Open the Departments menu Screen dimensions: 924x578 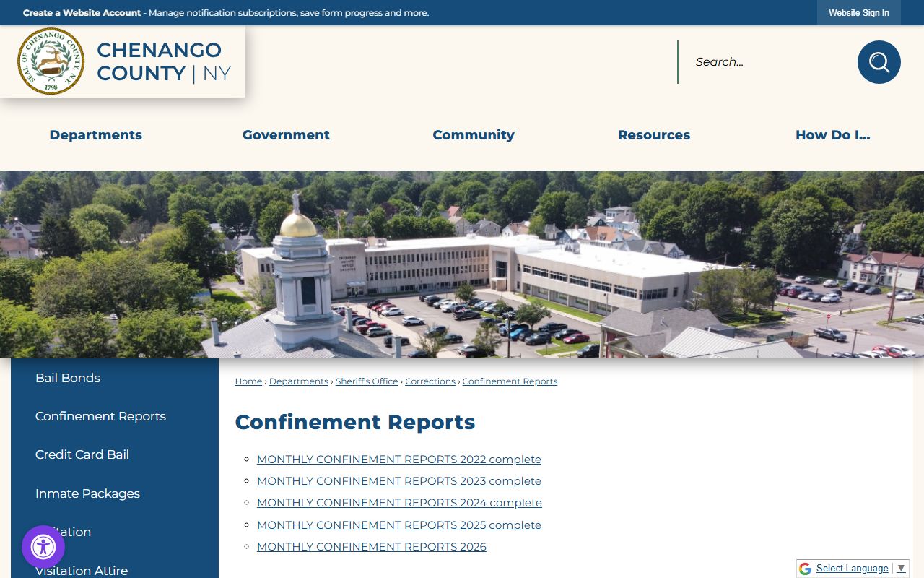pyautogui.click(x=96, y=135)
